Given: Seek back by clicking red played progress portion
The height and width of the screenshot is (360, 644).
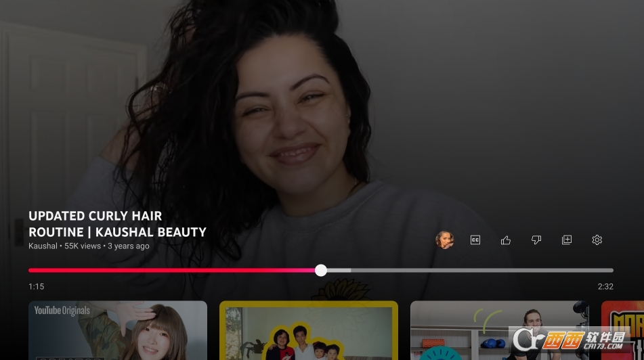Looking at the screenshot, I should [x=169, y=270].
